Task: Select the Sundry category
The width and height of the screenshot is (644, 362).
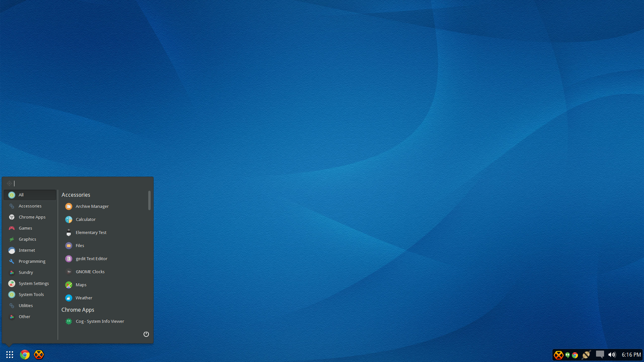Action: tap(30, 272)
